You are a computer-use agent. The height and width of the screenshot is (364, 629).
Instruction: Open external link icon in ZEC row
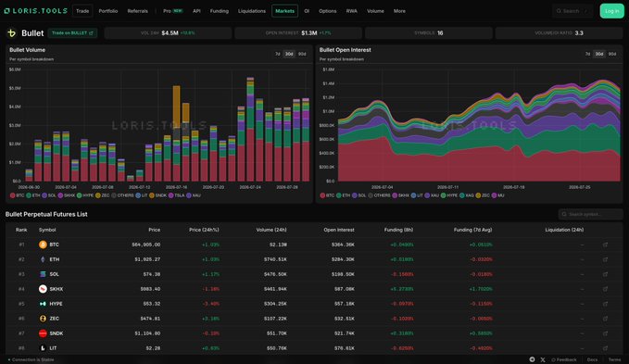(x=605, y=319)
